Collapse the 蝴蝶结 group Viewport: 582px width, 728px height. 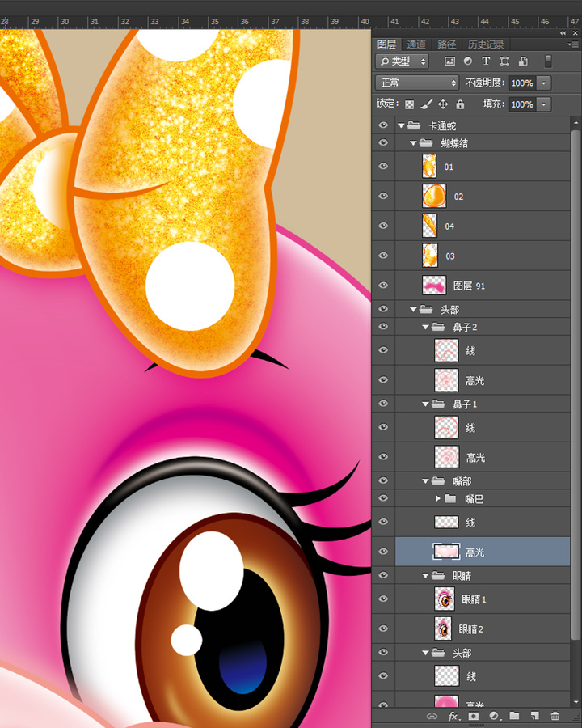[413, 143]
